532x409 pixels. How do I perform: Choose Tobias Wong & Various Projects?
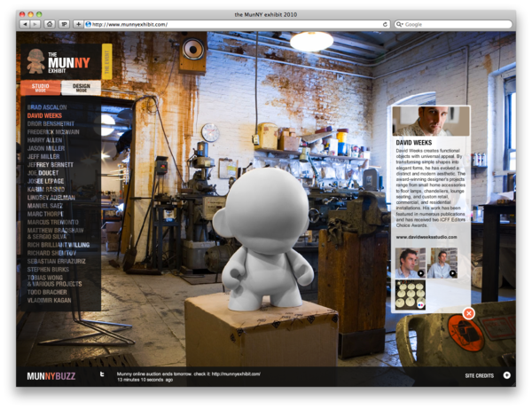pos(54,280)
